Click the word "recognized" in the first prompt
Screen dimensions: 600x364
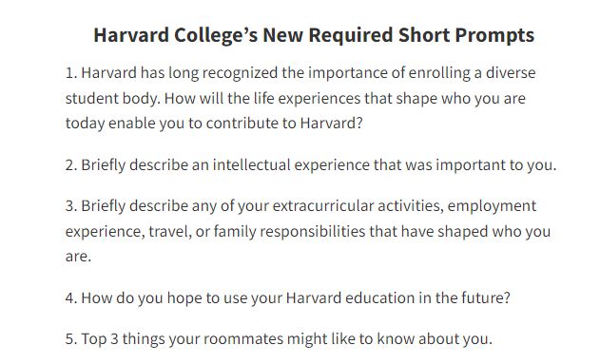[x=240, y=73]
